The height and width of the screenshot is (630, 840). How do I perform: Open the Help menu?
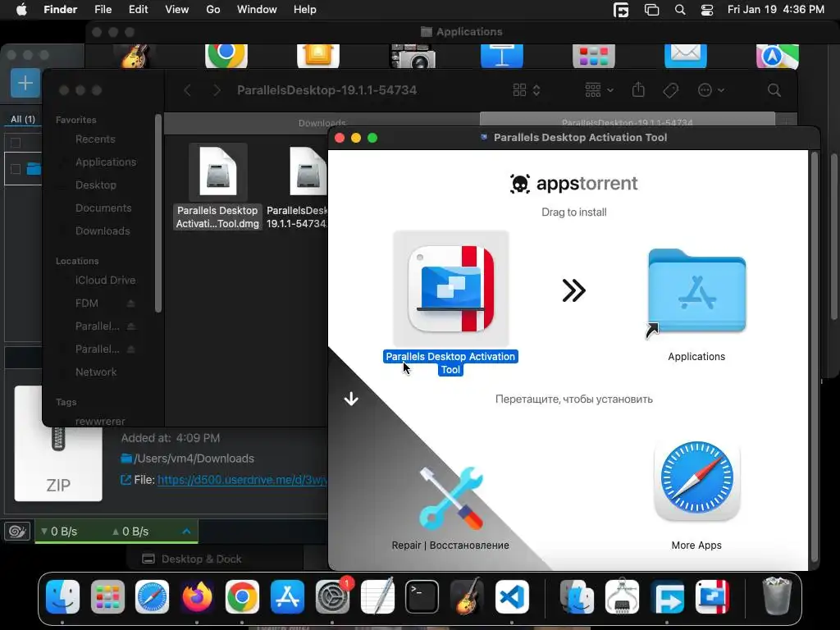[x=305, y=10]
